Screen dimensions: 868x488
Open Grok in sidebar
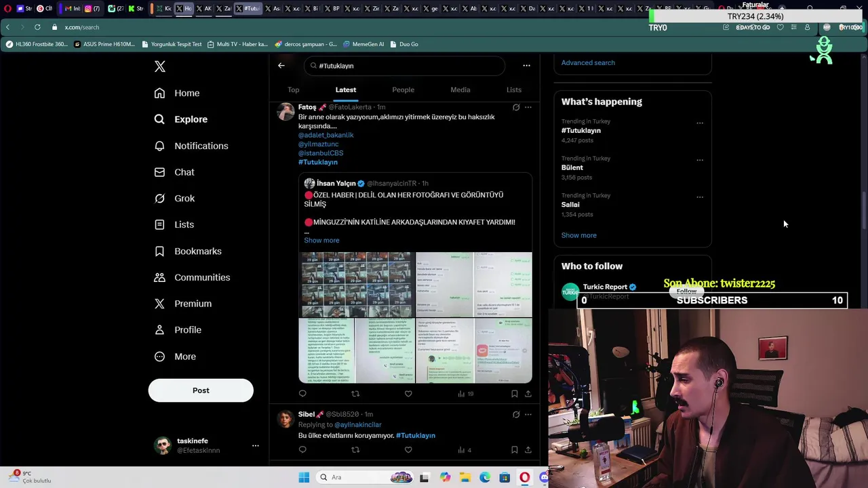(x=174, y=199)
